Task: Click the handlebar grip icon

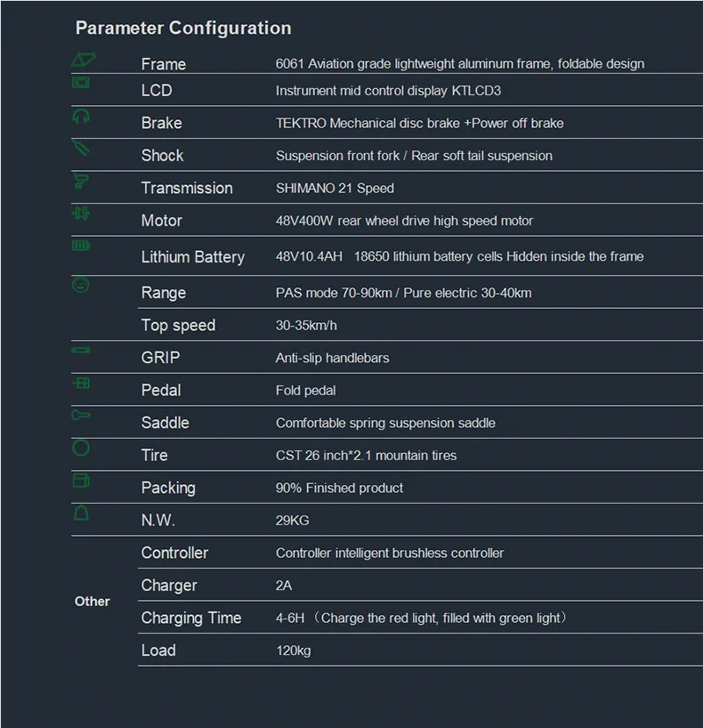Action: (81, 350)
